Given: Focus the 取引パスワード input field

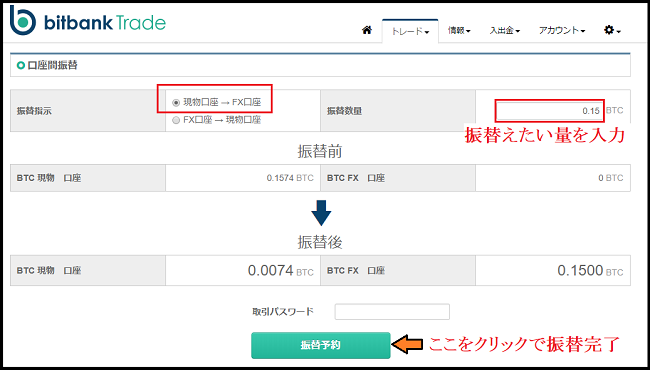Looking at the screenshot, I should click(x=392, y=312).
